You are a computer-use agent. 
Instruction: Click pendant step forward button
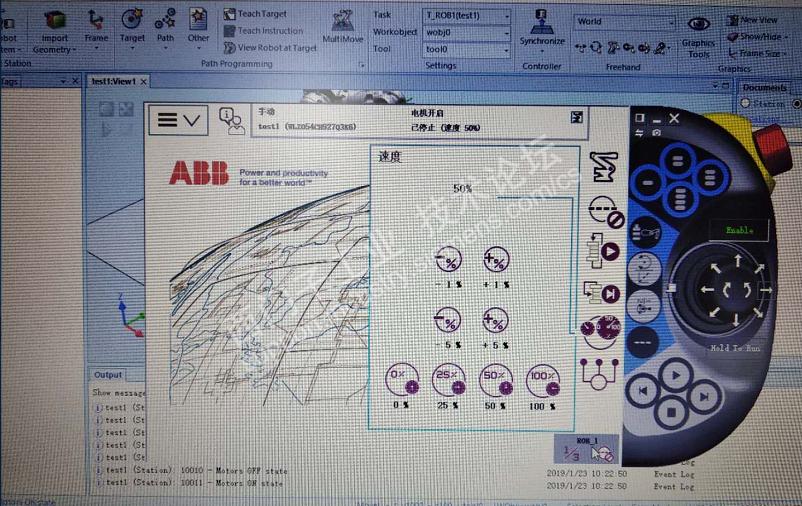coord(704,397)
